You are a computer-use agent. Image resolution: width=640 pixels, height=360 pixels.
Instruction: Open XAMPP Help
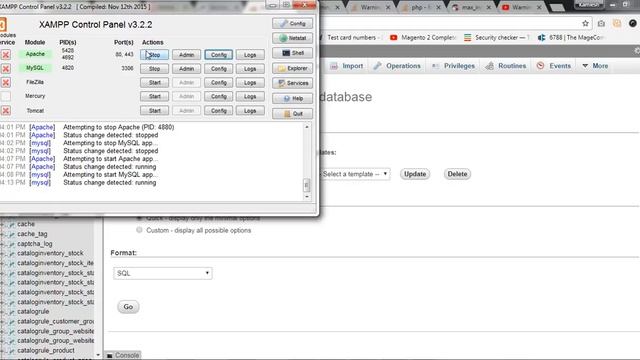tap(292, 98)
